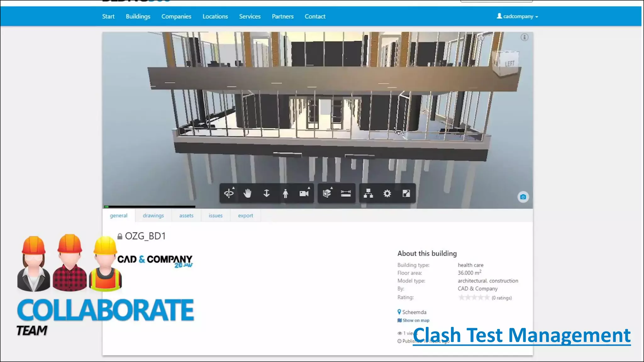Rate building using the star rating
Viewport: 644px width, 362px height.
pyautogui.click(x=474, y=297)
